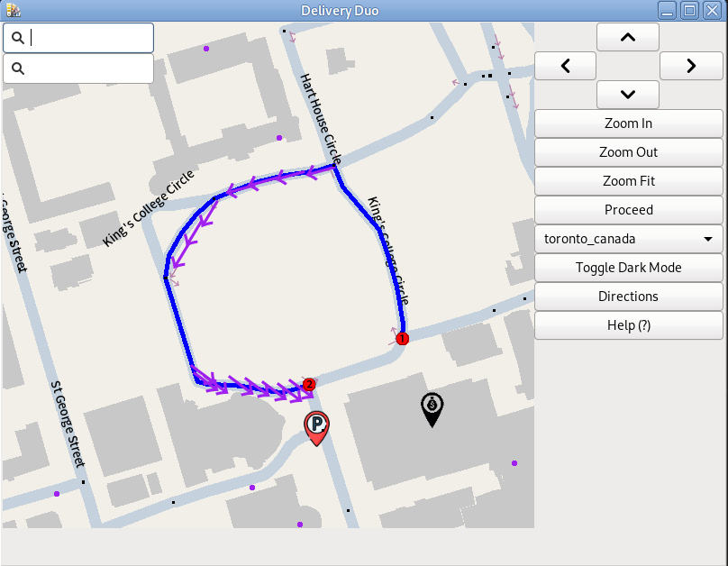728x566 pixels.
Task: Fit map using Zoom Fit
Action: pos(628,181)
